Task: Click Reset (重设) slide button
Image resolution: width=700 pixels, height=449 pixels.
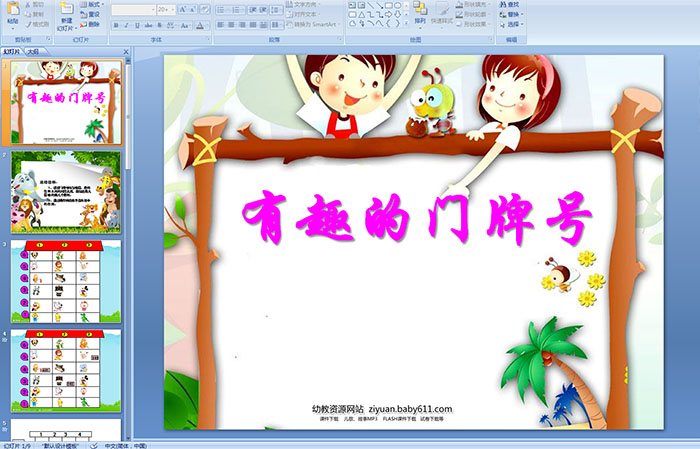Action: (90, 14)
